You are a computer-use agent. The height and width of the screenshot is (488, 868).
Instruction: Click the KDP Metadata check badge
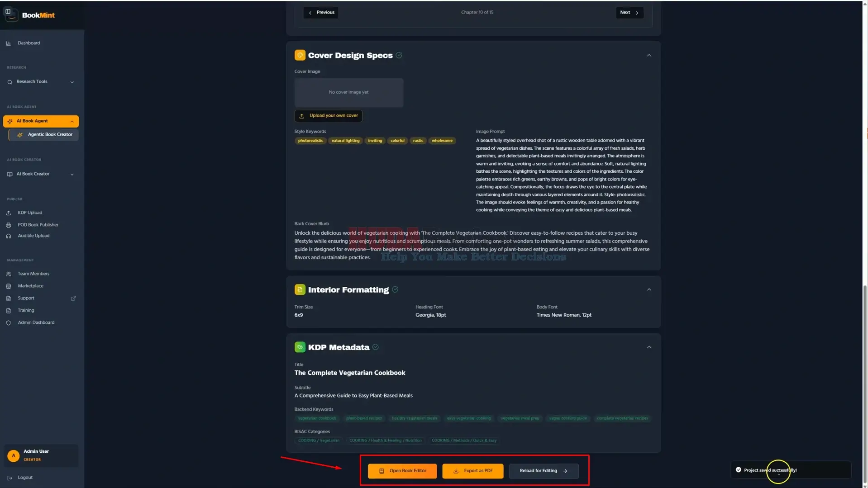376,347
